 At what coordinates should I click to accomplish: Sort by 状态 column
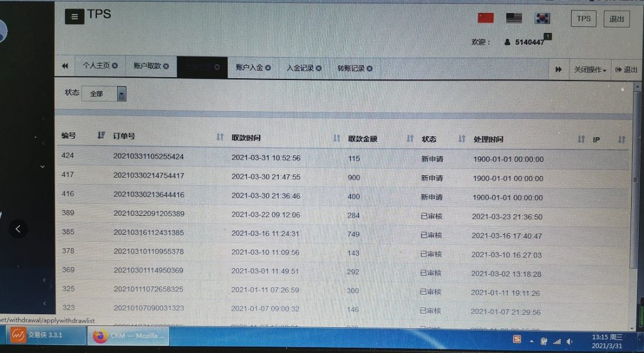click(462, 139)
